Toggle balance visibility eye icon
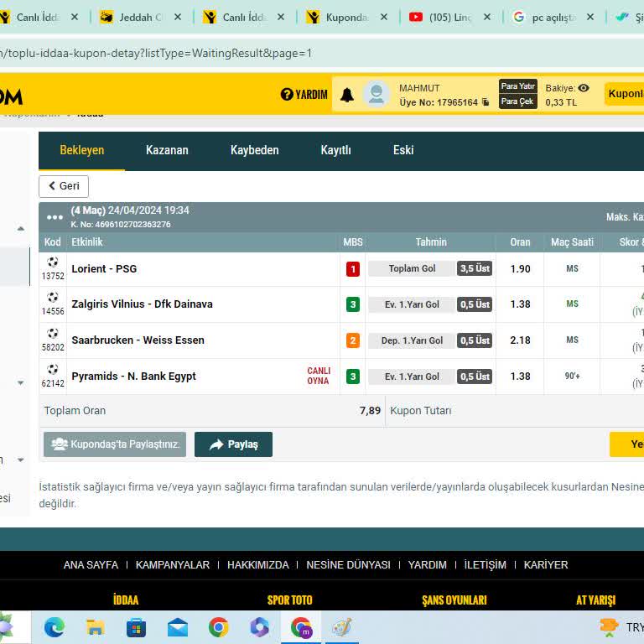Image resolution: width=644 pixels, height=644 pixels. [584, 88]
